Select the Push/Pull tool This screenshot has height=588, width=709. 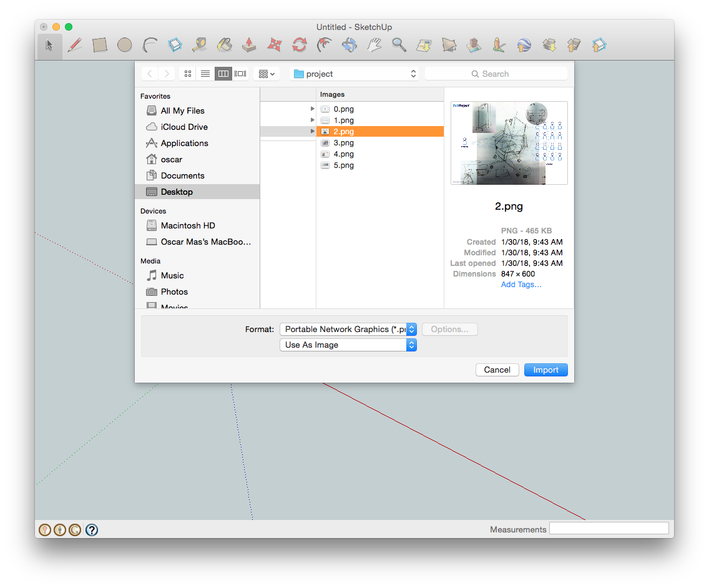249,45
